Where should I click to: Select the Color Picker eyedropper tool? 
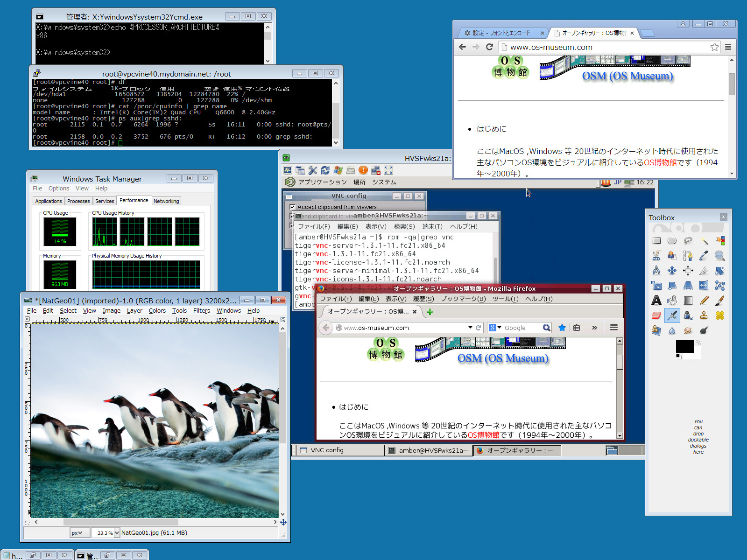704,256
